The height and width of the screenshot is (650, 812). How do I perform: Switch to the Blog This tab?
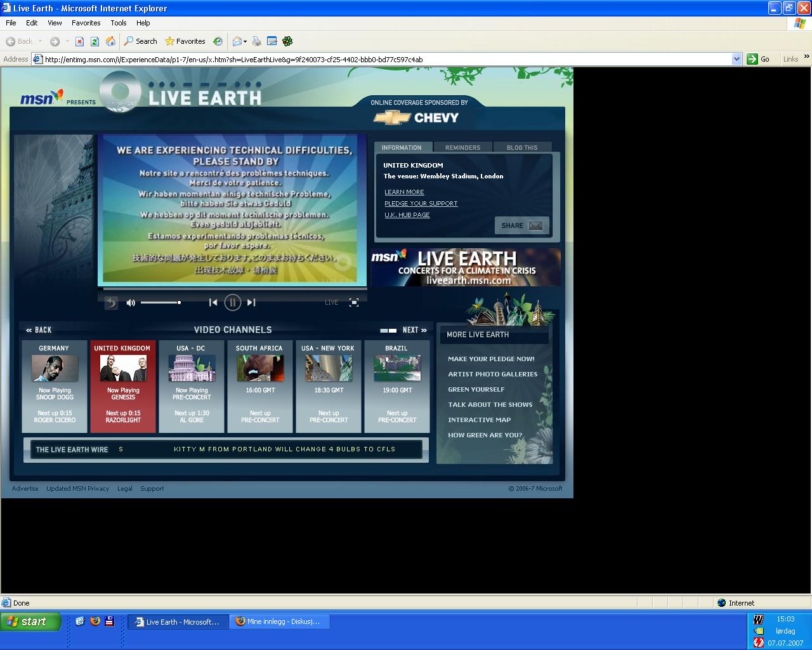click(522, 147)
